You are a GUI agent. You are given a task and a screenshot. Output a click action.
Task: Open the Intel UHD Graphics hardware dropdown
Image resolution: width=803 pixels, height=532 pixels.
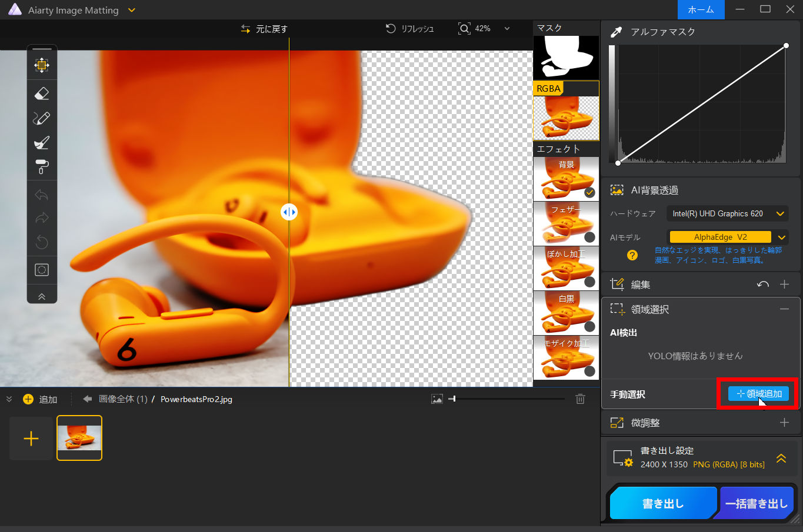point(780,214)
